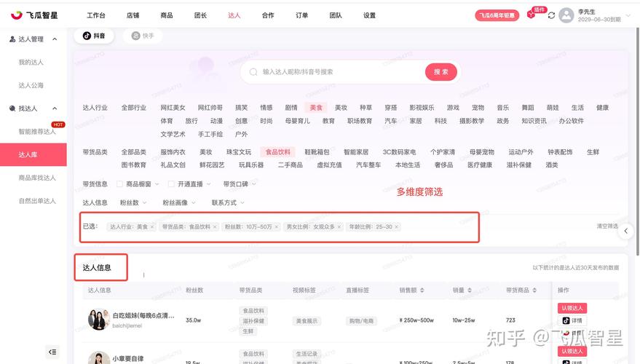Image resolution: width=640 pixels, height=364 pixels.
Task: Select 美妆 in 达人行业 row
Action: (341, 108)
